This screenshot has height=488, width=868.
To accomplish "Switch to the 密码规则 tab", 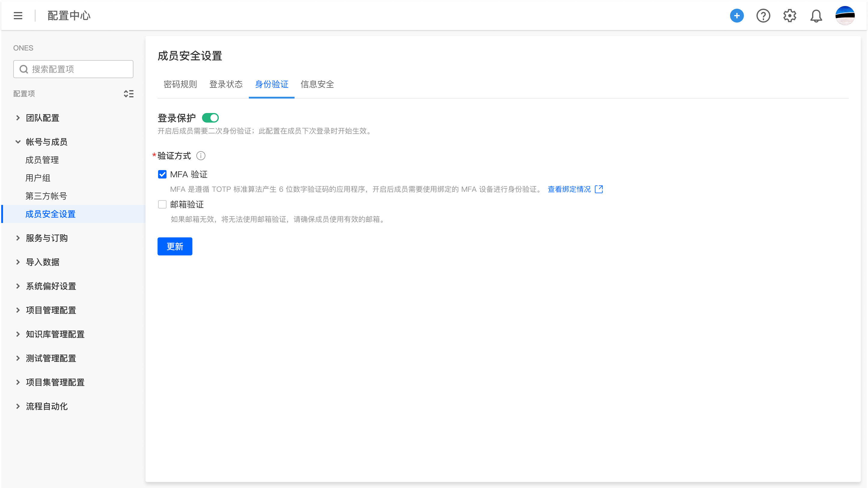I will click(180, 84).
